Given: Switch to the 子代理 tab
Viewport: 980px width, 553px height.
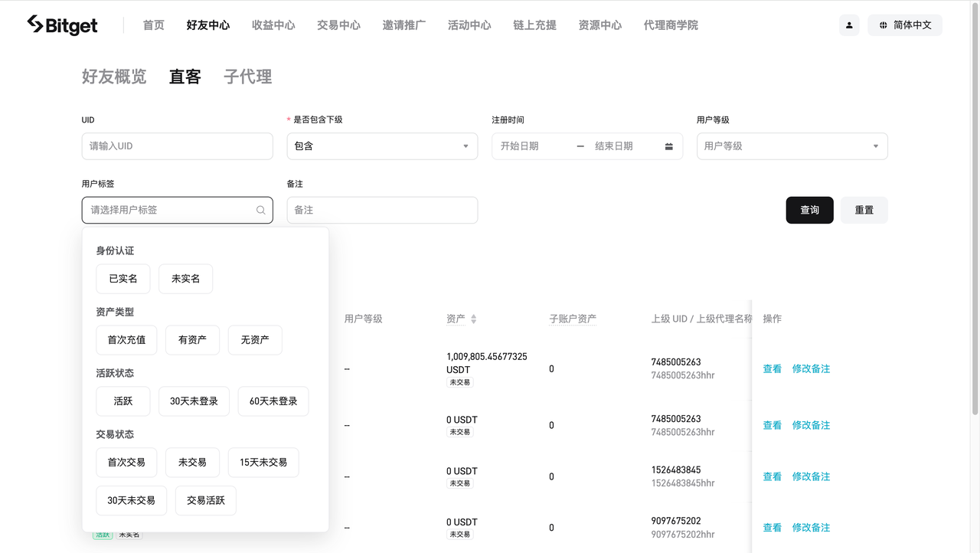Looking at the screenshot, I should click(248, 77).
